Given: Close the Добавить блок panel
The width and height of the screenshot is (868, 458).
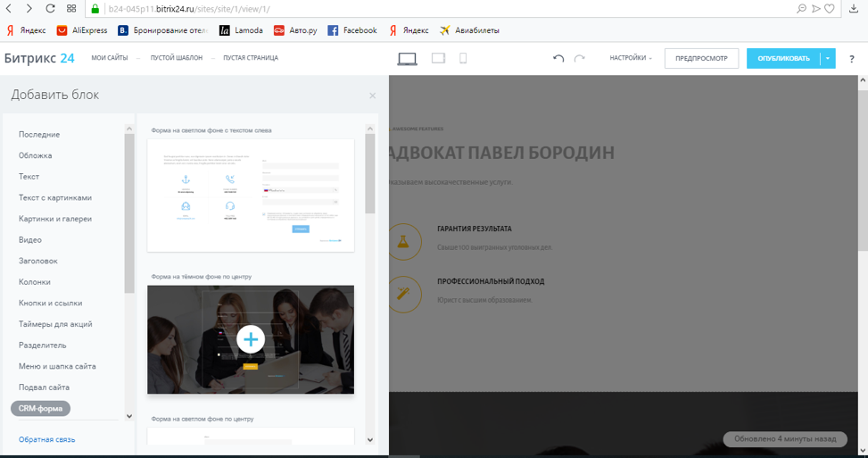Looking at the screenshot, I should (373, 96).
